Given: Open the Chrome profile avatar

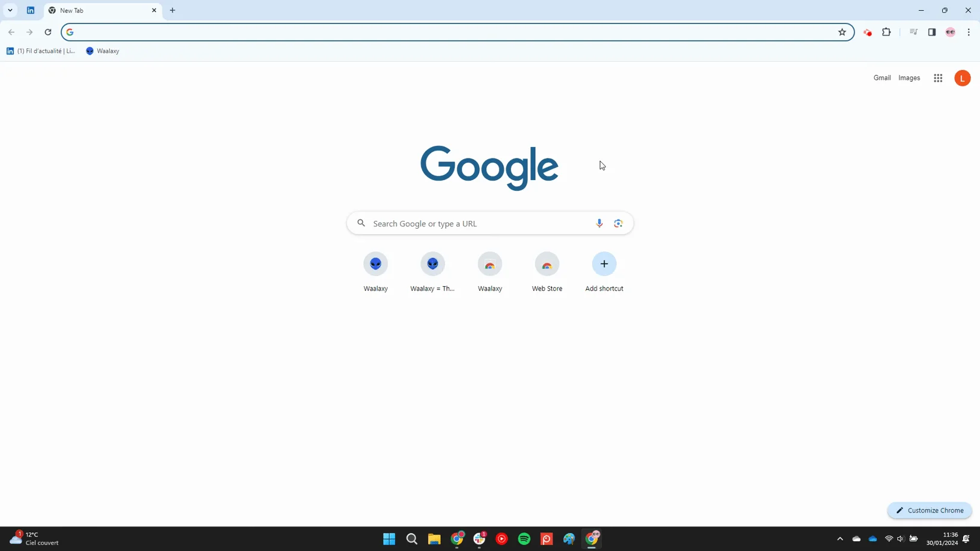Looking at the screenshot, I should (x=951, y=32).
